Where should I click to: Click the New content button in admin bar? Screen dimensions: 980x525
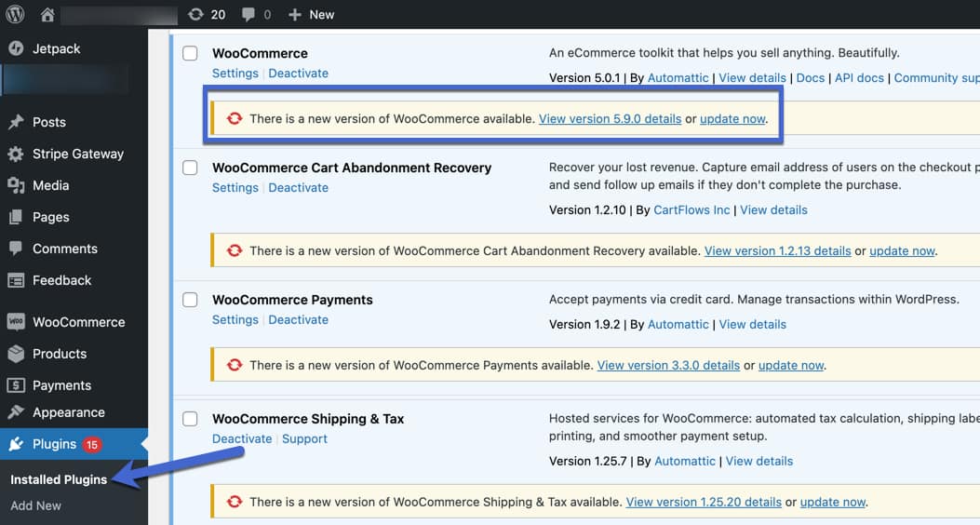click(x=311, y=14)
